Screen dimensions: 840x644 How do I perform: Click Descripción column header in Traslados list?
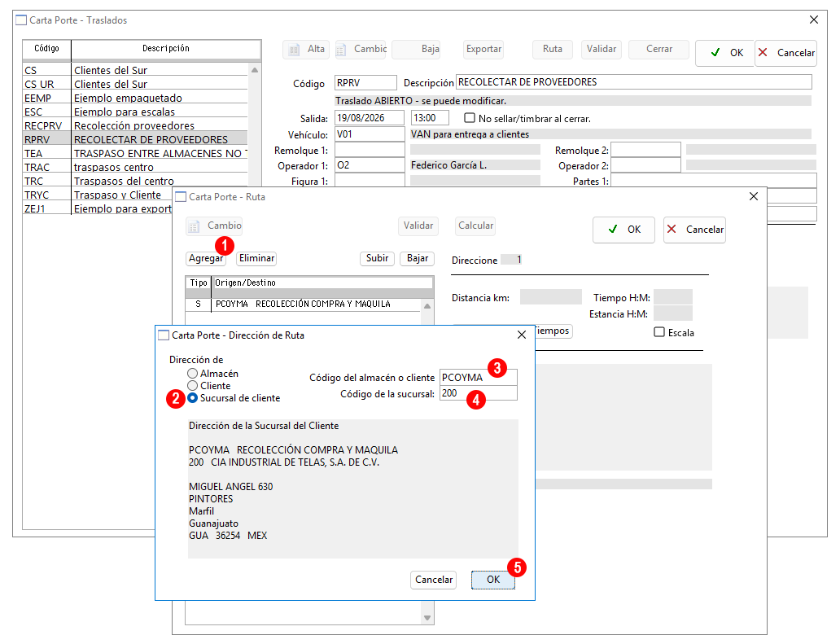tap(165, 49)
